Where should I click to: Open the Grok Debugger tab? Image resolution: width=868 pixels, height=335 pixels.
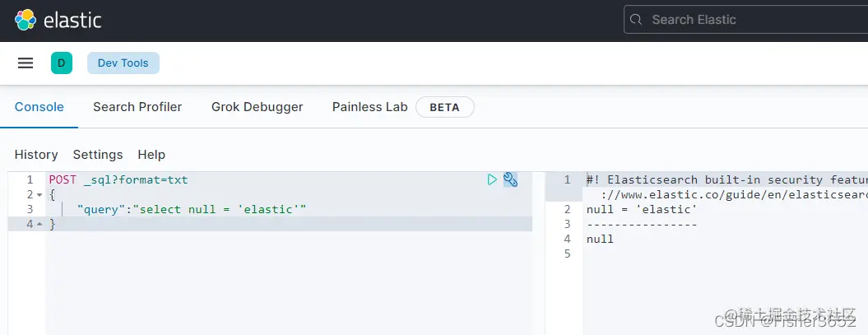tap(257, 107)
